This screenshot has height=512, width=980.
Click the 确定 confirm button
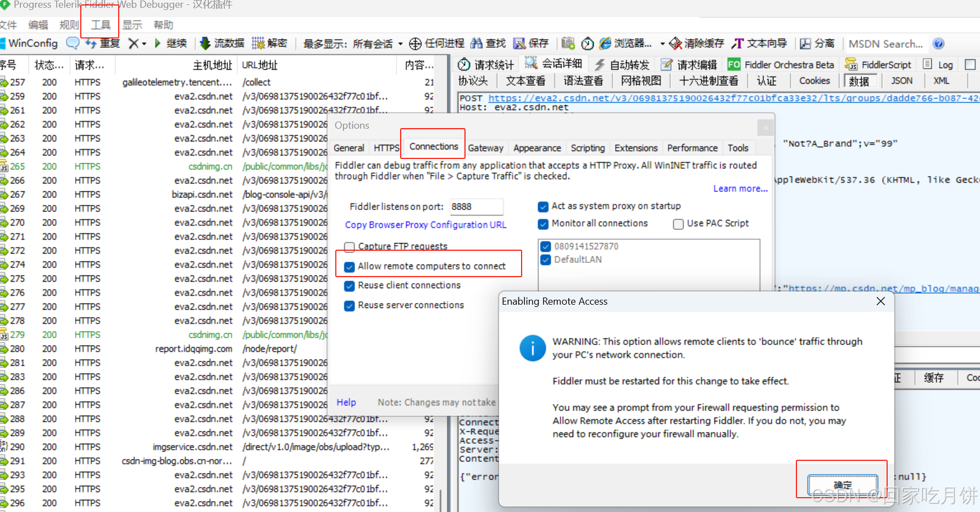coord(843,485)
